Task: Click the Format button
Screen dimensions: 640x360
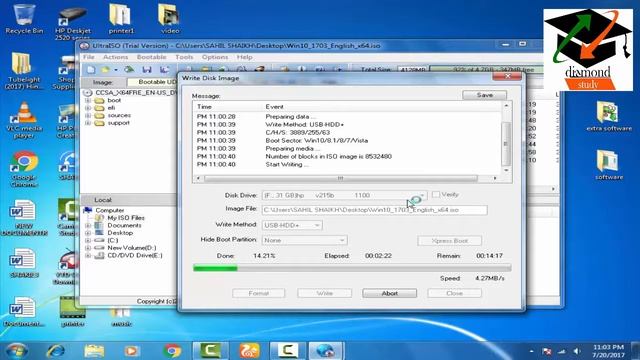Action: pos(258,293)
